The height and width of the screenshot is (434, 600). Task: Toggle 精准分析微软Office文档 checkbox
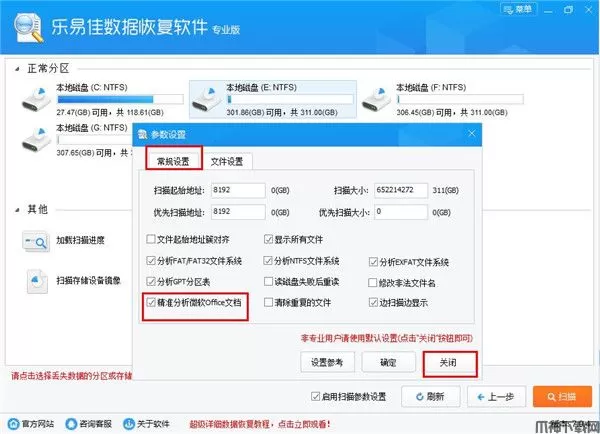[x=150, y=303]
